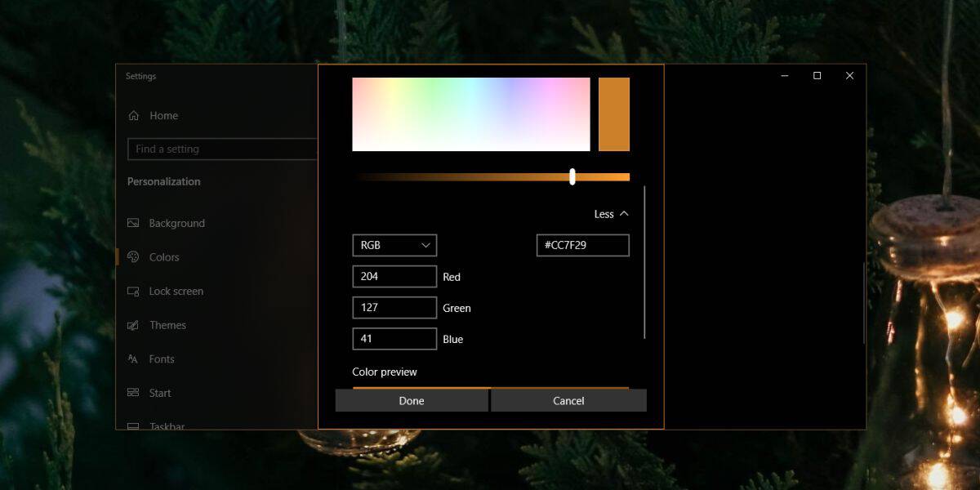Cancel the custom color dialog
The width and height of the screenshot is (980, 490).
coord(568,400)
